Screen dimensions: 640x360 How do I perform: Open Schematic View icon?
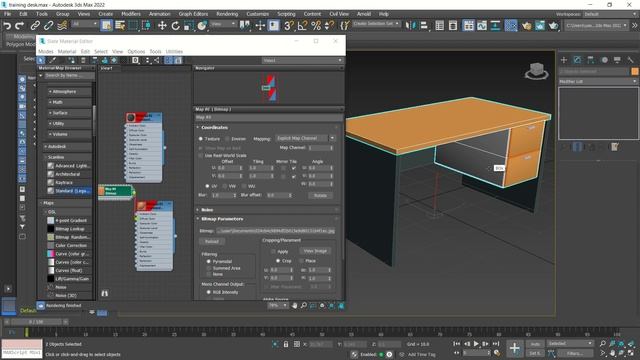[x=496, y=26]
